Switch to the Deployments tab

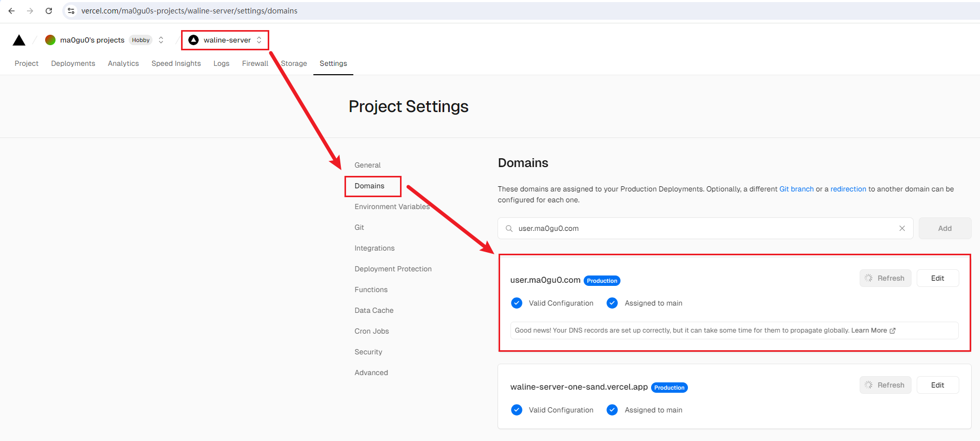[x=73, y=63]
